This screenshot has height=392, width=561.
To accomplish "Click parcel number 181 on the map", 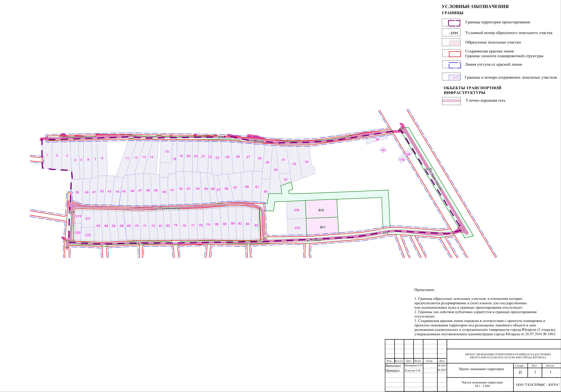I will pos(383,150).
